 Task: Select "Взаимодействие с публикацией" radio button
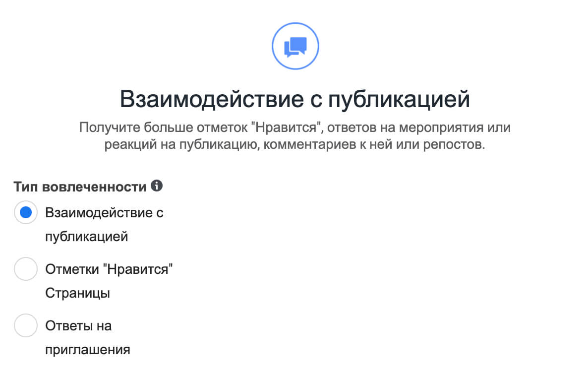[25, 212]
